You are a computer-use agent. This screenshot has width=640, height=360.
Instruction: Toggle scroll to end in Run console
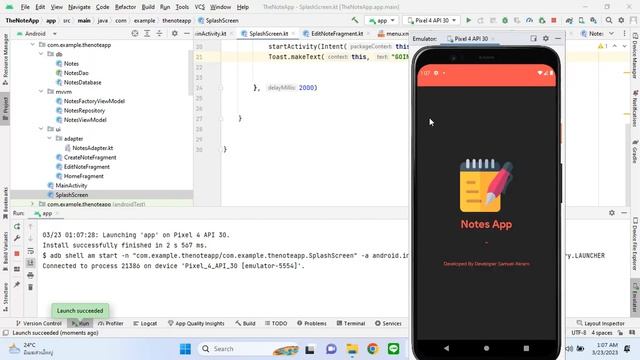pyautogui.click(x=31, y=263)
